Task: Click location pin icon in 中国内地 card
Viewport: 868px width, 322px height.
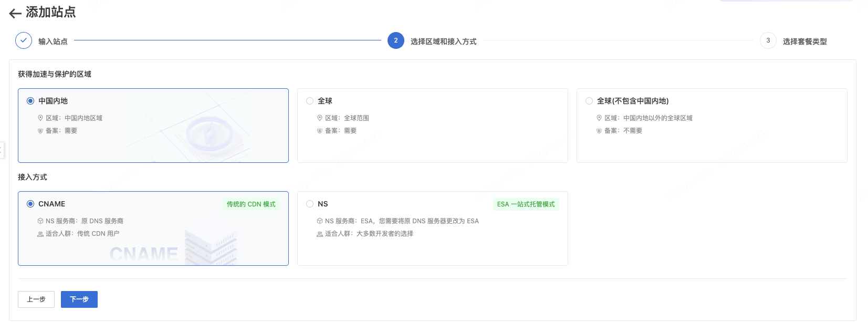Action: pyautogui.click(x=40, y=118)
